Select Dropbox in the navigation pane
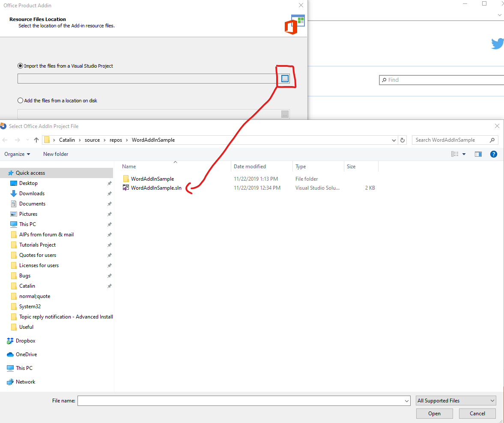504x423 pixels. click(x=26, y=341)
